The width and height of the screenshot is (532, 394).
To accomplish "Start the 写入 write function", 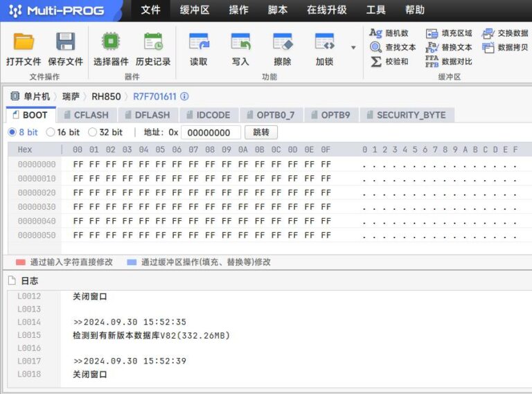I will (x=240, y=42).
